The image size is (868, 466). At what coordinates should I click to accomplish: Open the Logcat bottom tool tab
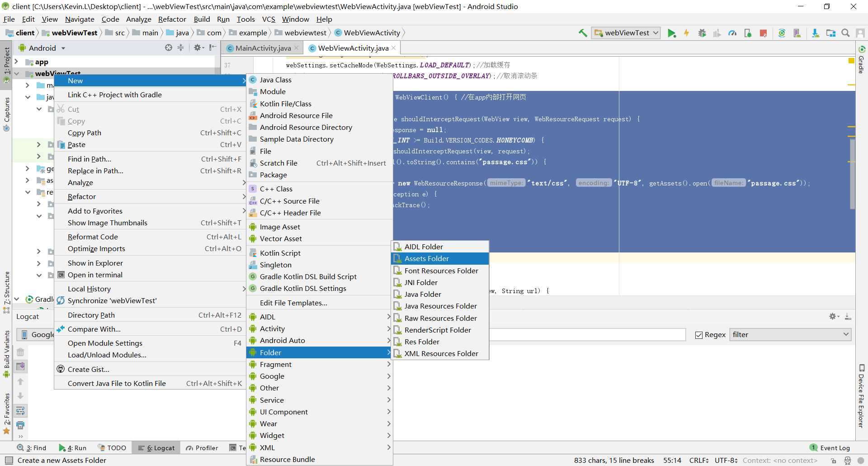tap(156, 448)
